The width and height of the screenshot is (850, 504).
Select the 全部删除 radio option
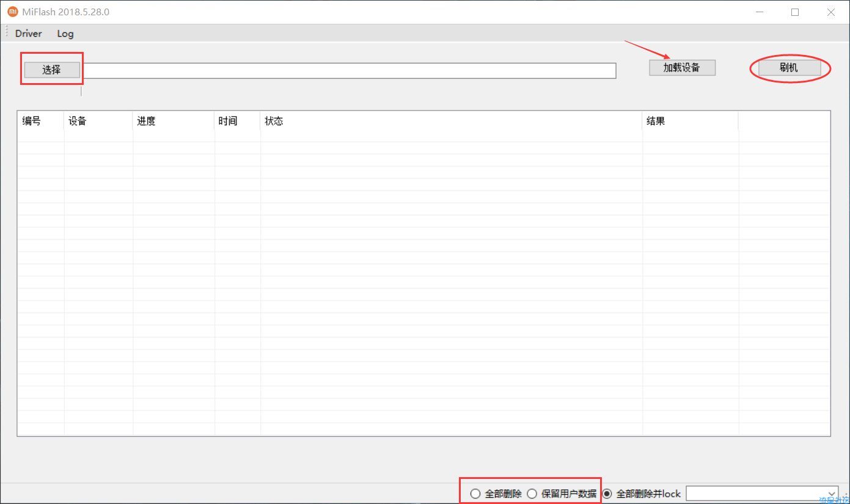click(x=496, y=494)
